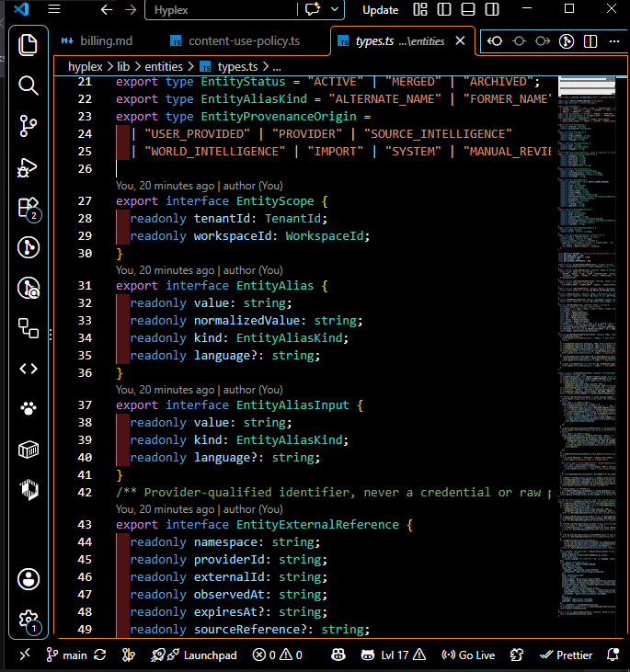Start Go Live server
Viewport: 630px width, 672px height.
point(468,655)
